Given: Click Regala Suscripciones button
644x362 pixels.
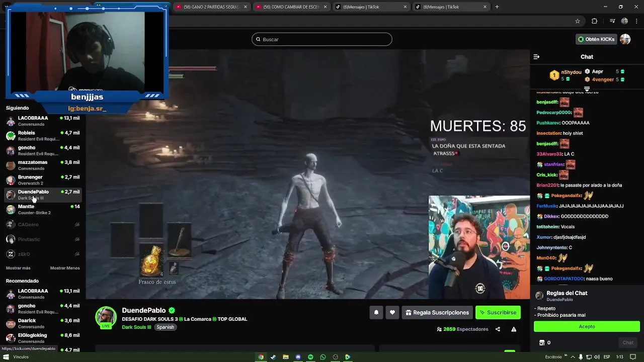Looking at the screenshot, I should click(x=437, y=313).
